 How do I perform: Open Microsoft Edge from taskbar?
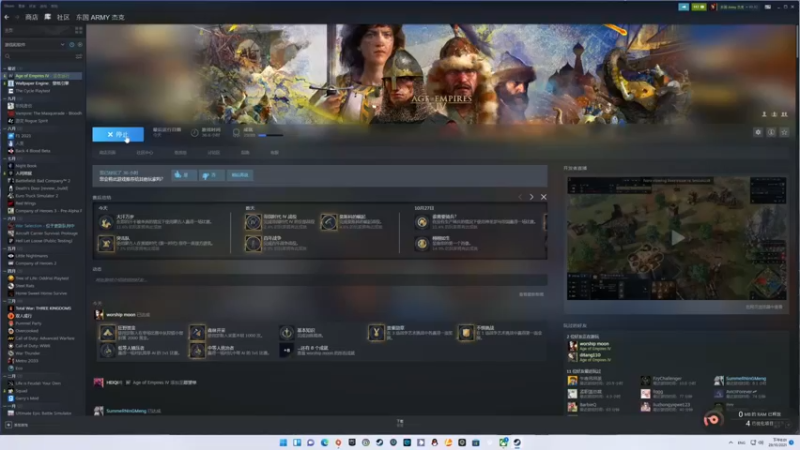[x=324, y=442]
